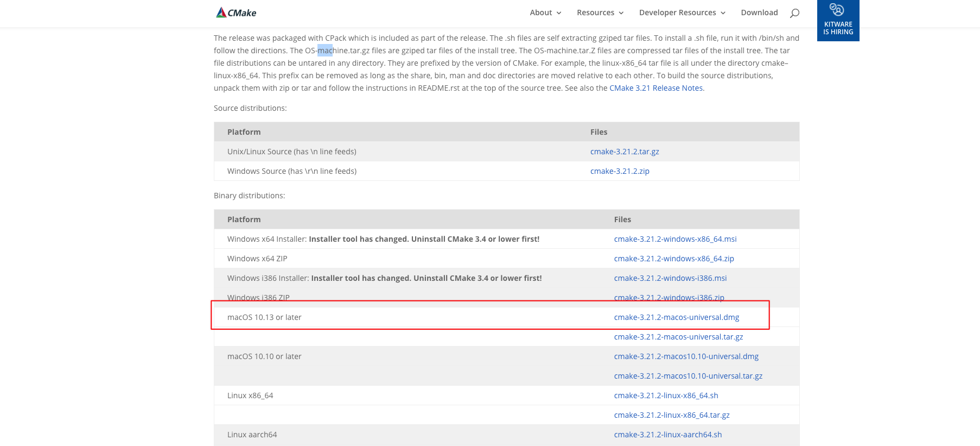
Task: Click 'Unix/Linux Source (has \n line feeds)' cell
Action: pos(292,152)
